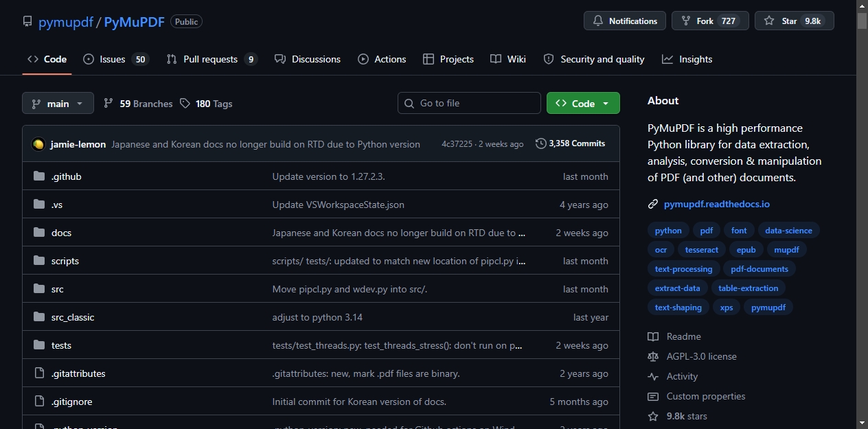Viewport: 868px width, 429px height.
Task: Select the epub topic tag
Action: click(746, 250)
